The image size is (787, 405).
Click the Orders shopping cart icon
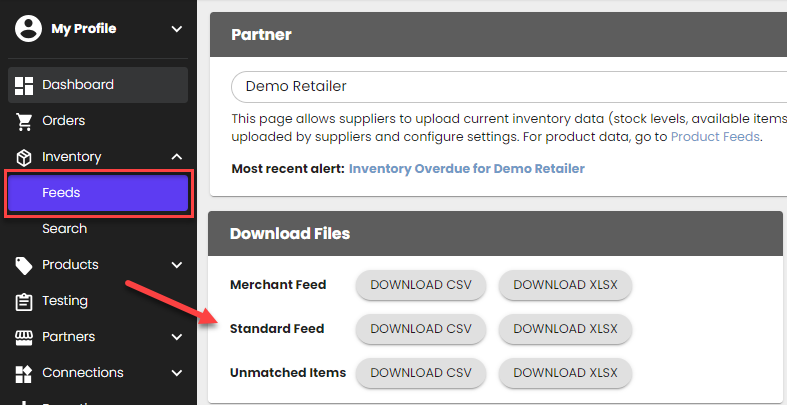pyautogui.click(x=25, y=121)
